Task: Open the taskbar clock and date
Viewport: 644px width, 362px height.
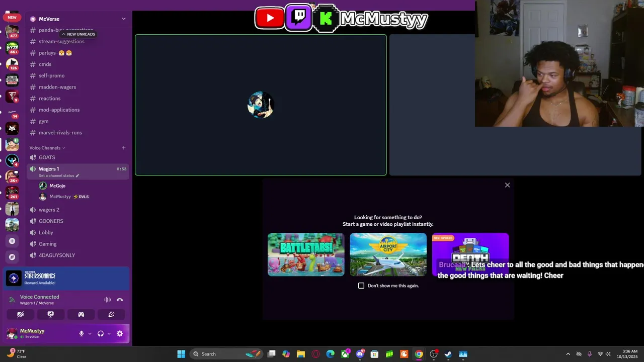Action: coord(630,354)
